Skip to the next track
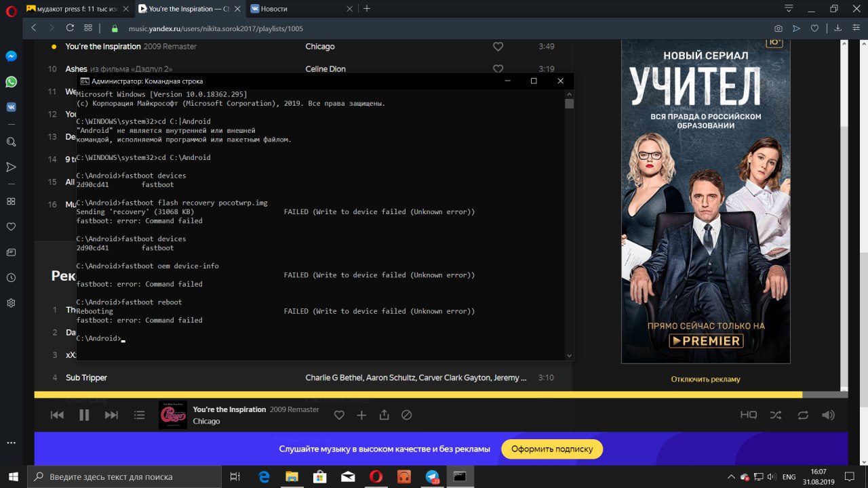The width and height of the screenshot is (868, 488). [x=111, y=415]
